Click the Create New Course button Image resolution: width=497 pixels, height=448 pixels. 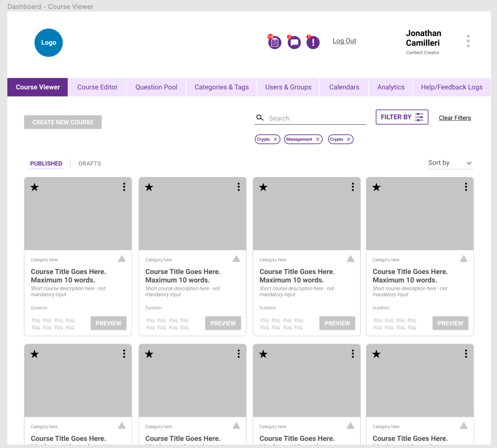(x=63, y=122)
